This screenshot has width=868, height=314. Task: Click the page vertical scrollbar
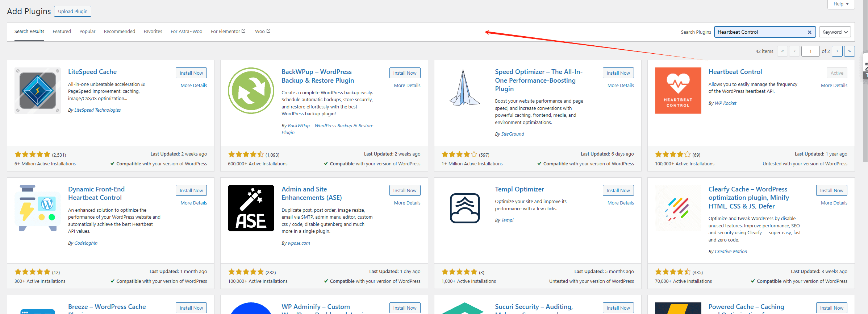pyautogui.click(x=865, y=82)
